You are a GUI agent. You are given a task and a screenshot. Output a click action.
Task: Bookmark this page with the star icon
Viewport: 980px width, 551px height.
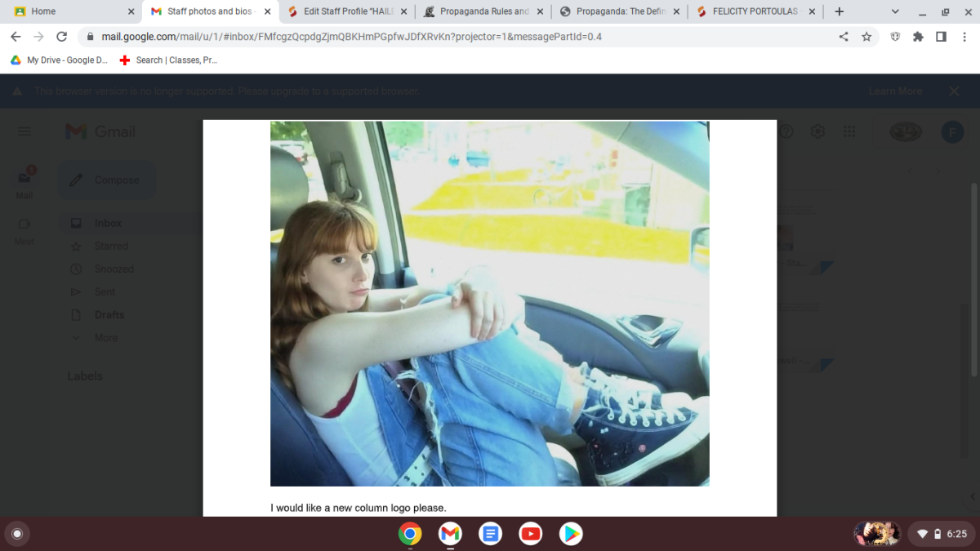point(866,37)
